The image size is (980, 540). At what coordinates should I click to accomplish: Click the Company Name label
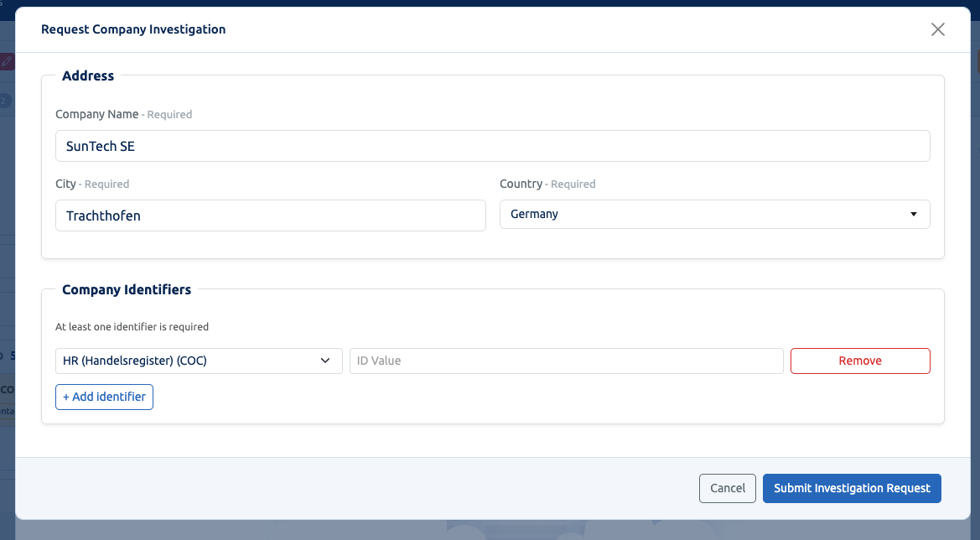97,114
